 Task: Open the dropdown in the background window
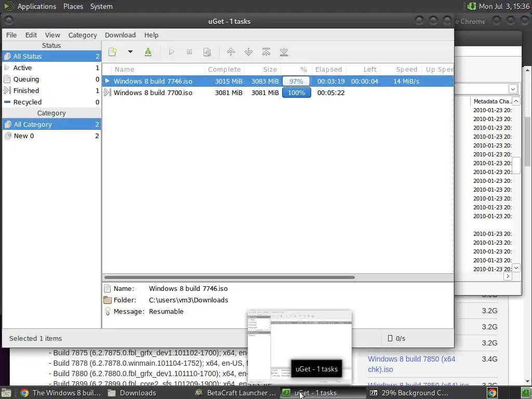(x=513, y=89)
